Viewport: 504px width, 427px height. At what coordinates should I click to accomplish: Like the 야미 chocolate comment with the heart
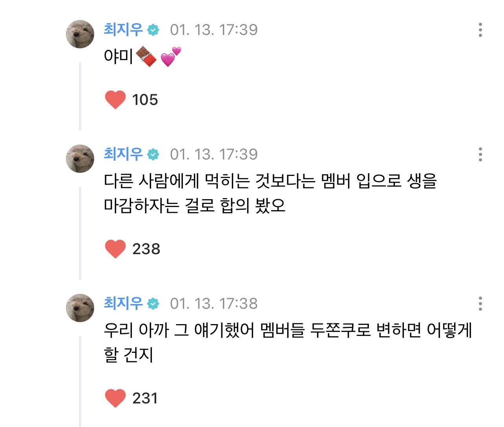115,99
